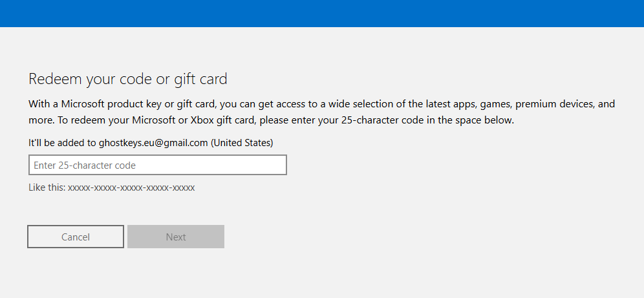644x298 pixels.
Task: Click the 25-character code input field
Action: pyautogui.click(x=157, y=165)
